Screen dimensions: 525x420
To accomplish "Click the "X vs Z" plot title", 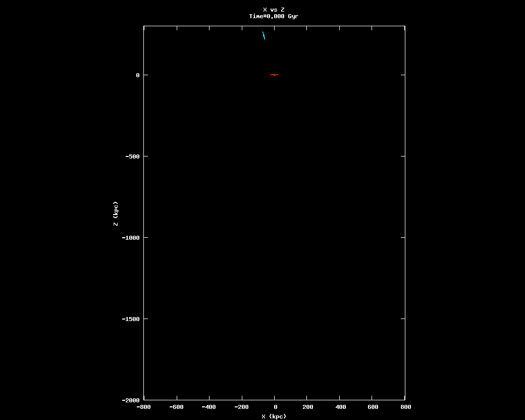I will pos(274,10).
